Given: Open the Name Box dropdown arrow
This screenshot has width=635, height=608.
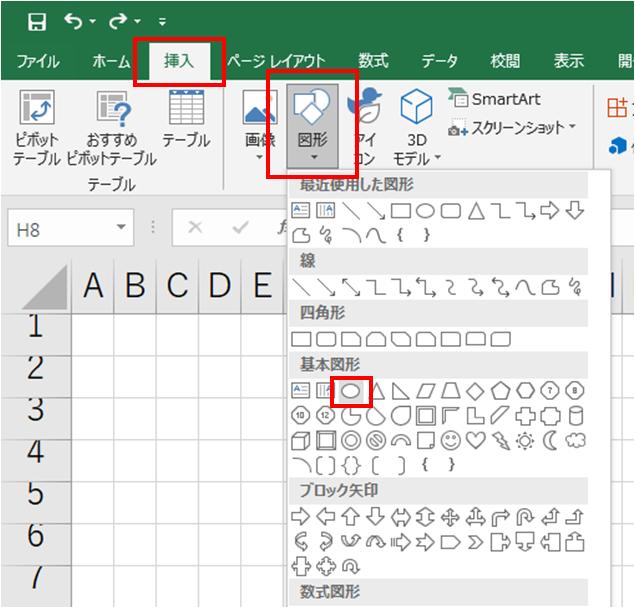Looking at the screenshot, I should tap(122, 228).
